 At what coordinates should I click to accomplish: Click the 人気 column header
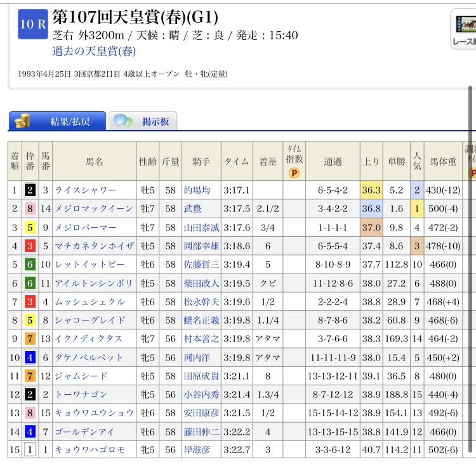point(416,161)
